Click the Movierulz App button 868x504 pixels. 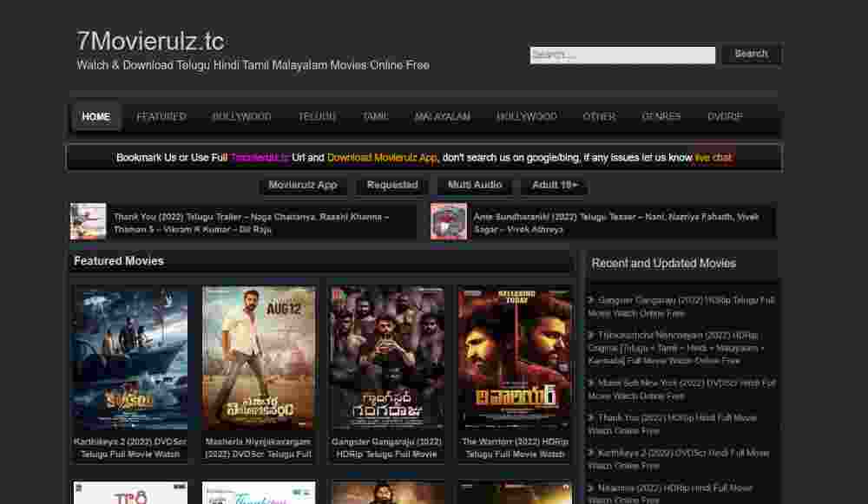[x=303, y=186]
